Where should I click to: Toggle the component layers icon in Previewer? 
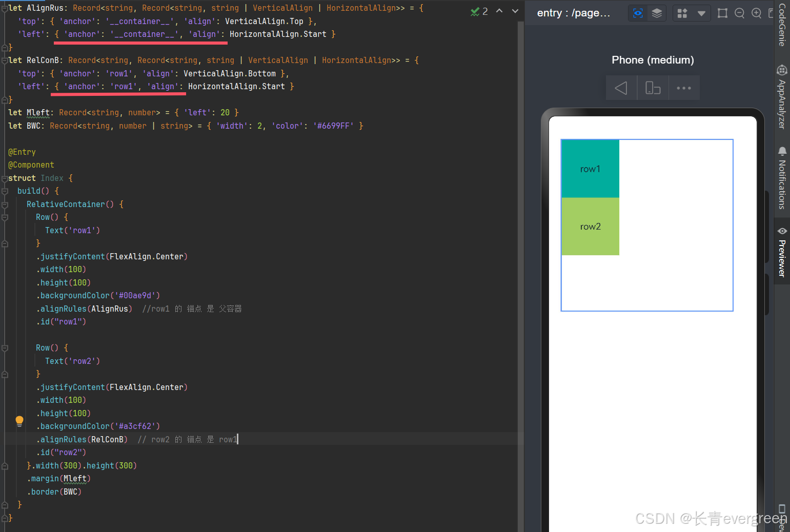(x=657, y=13)
